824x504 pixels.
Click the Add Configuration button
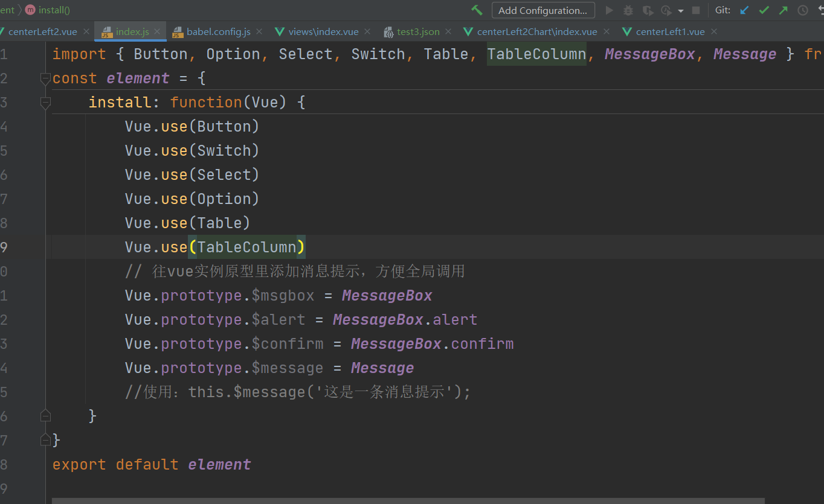coord(542,10)
